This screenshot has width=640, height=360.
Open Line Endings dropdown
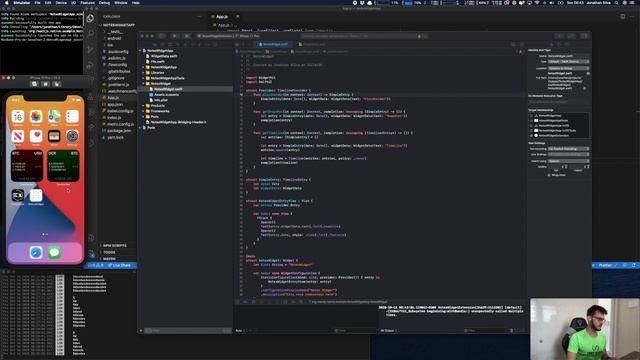pos(569,155)
